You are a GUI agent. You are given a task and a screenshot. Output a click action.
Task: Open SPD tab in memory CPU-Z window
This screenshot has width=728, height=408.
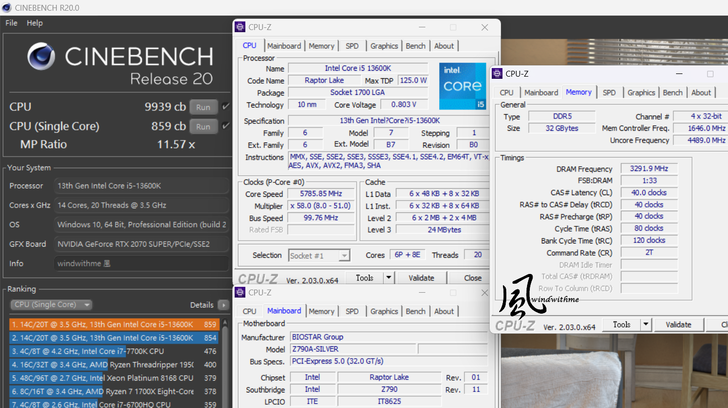[609, 93]
